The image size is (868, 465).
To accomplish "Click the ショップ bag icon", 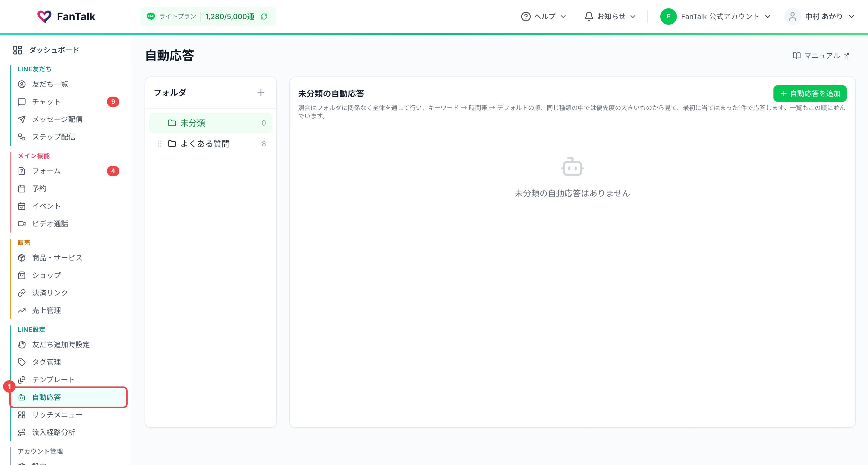I will point(21,275).
